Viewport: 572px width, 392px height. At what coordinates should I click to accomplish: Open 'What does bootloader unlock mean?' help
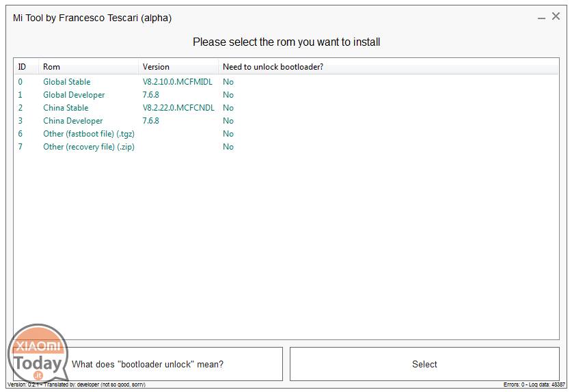[x=148, y=364]
